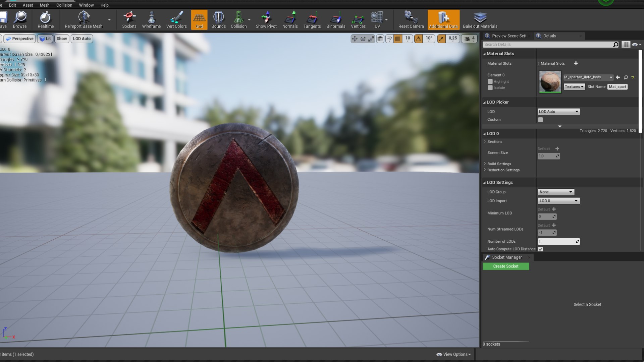This screenshot has width=644, height=362.
Task: Enable the Custom LOD checkbox
Action: tap(540, 120)
